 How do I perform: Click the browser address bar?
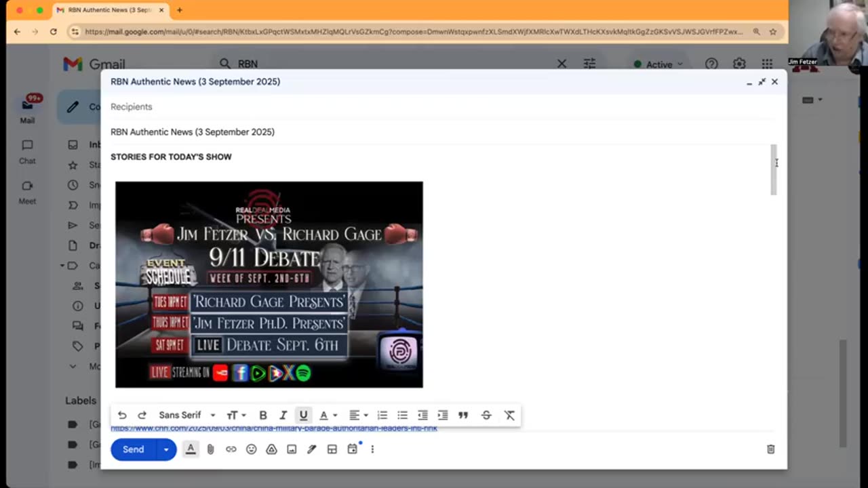[414, 31]
